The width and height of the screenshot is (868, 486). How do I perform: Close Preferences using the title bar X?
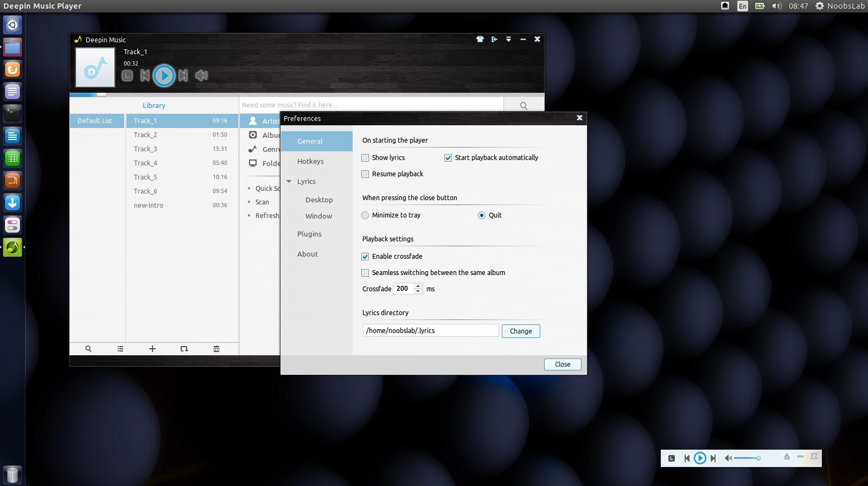point(579,118)
